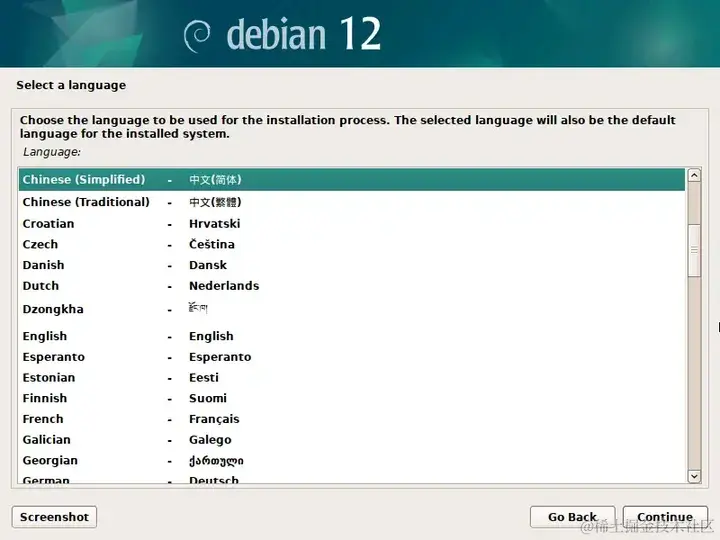
Task: Click the language list scrollbar thumb
Action: point(694,250)
